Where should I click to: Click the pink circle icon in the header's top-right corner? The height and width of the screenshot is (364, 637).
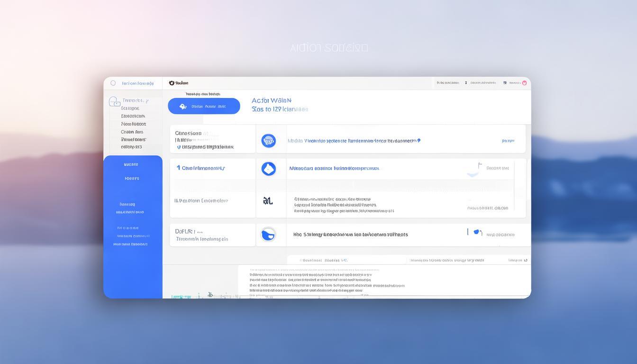(x=524, y=83)
